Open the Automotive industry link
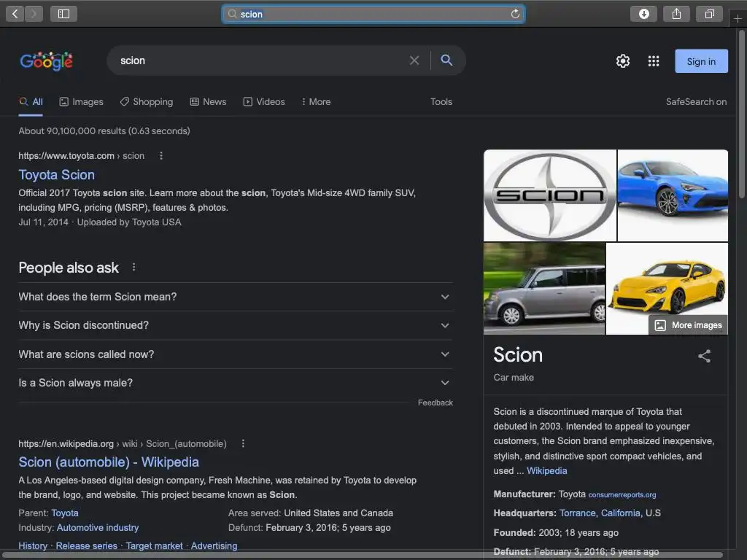The image size is (747, 560). coord(98,528)
